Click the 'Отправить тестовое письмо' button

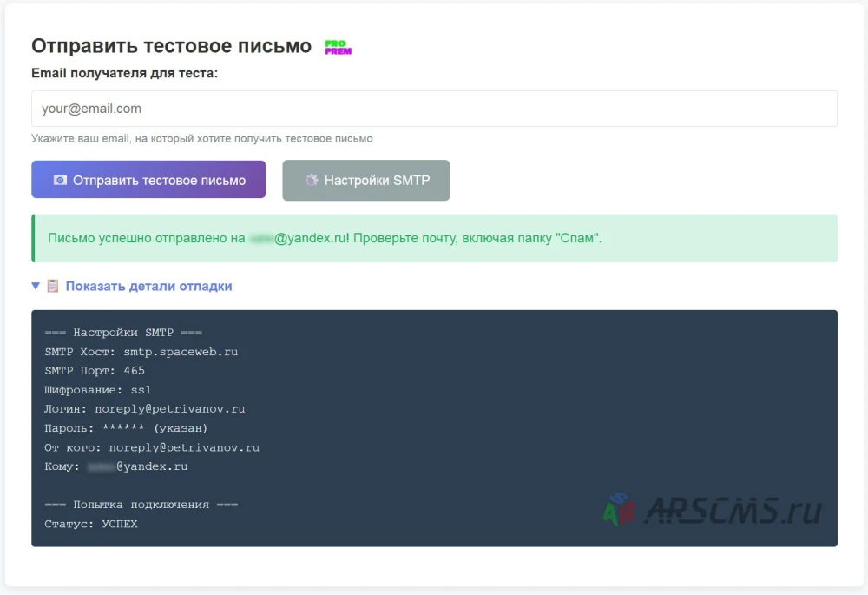[148, 180]
